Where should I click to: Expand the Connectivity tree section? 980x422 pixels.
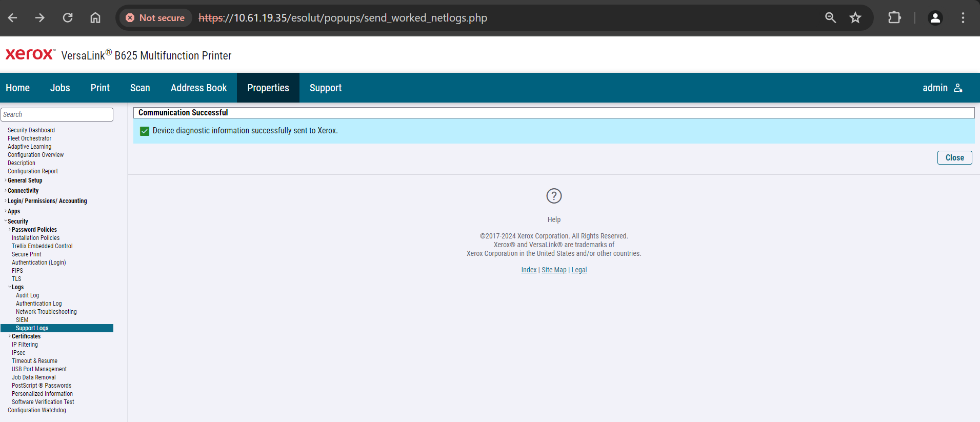click(x=23, y=191)
